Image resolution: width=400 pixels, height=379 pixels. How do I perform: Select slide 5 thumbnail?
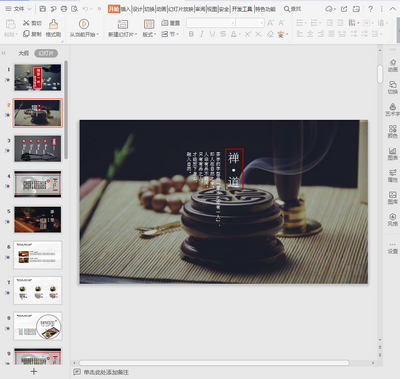click(38, 219)
